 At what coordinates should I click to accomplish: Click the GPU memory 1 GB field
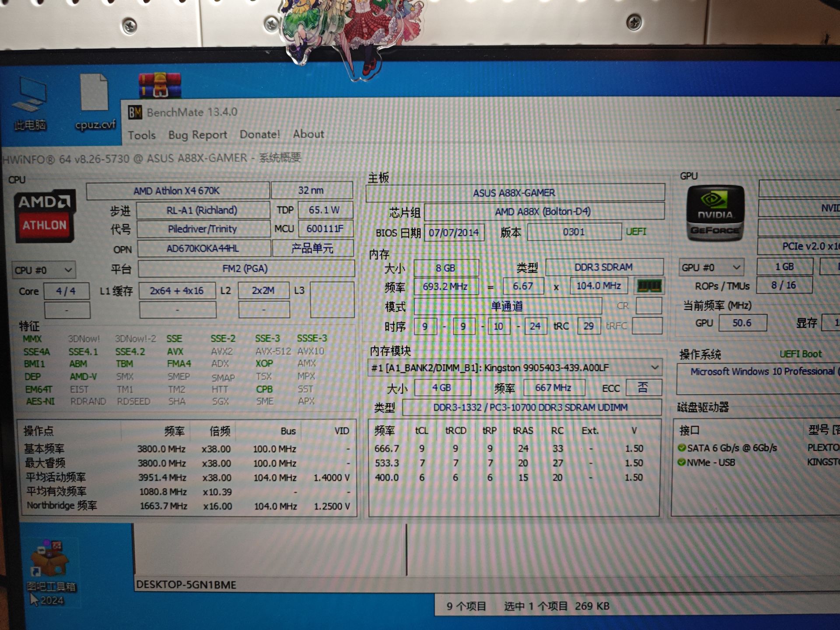click(x=785, y=266)
